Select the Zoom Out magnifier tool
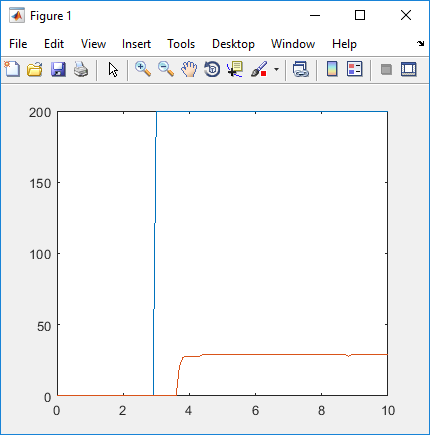The image size is (430, 435). coord(166,69)
